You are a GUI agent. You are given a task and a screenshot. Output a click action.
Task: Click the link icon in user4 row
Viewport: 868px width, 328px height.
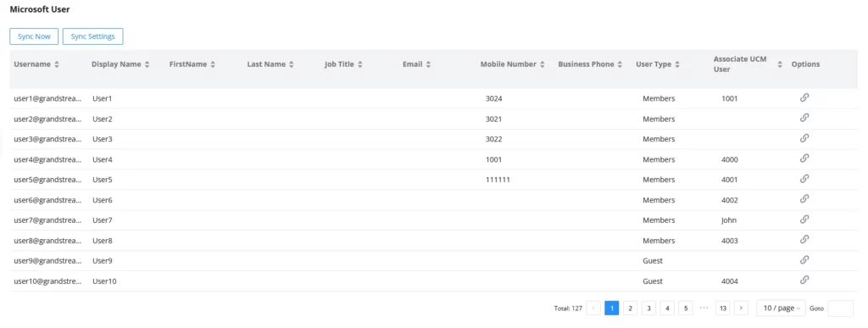pyautogui.click(x=804, y=158)
